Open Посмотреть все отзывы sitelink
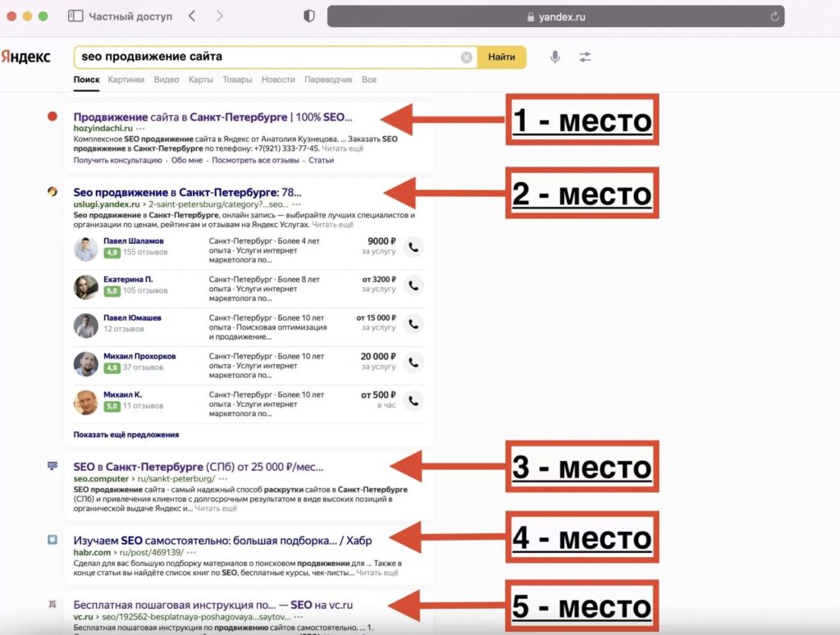 coord(256,160)
